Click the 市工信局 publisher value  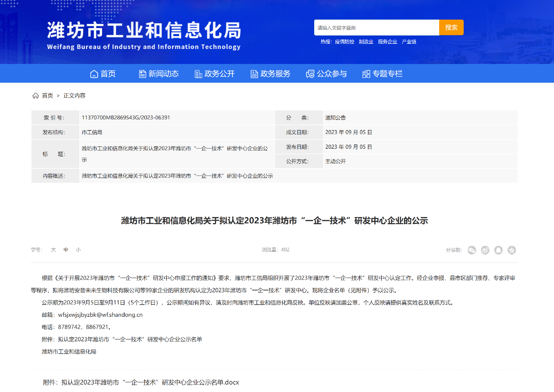[92, 132]
